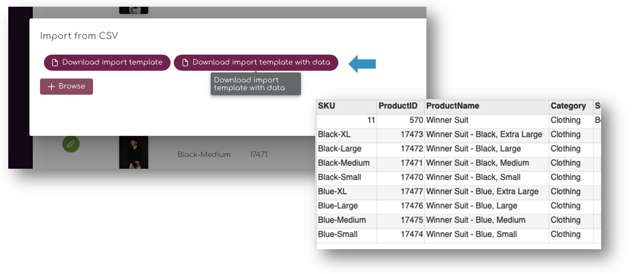Click the Black-XL SKU cell

point(334,134)
